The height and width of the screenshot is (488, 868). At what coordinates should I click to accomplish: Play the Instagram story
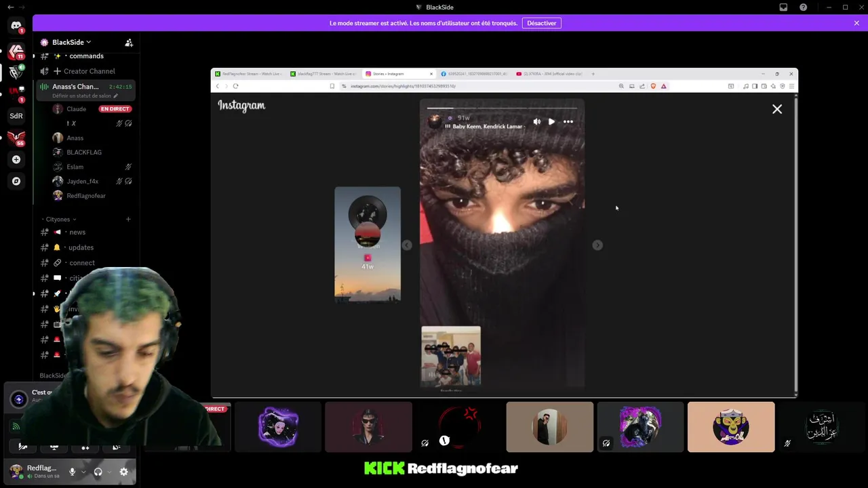[x=551, y=122]
